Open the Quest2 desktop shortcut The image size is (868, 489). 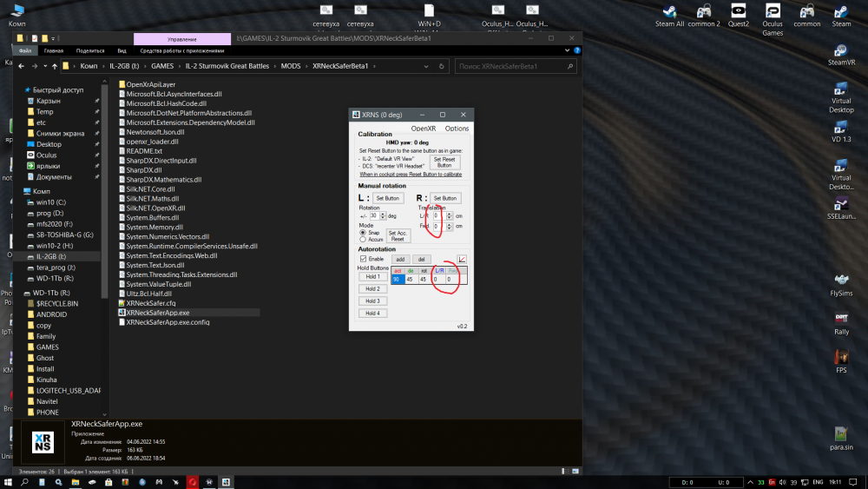(x=738, y=15)
